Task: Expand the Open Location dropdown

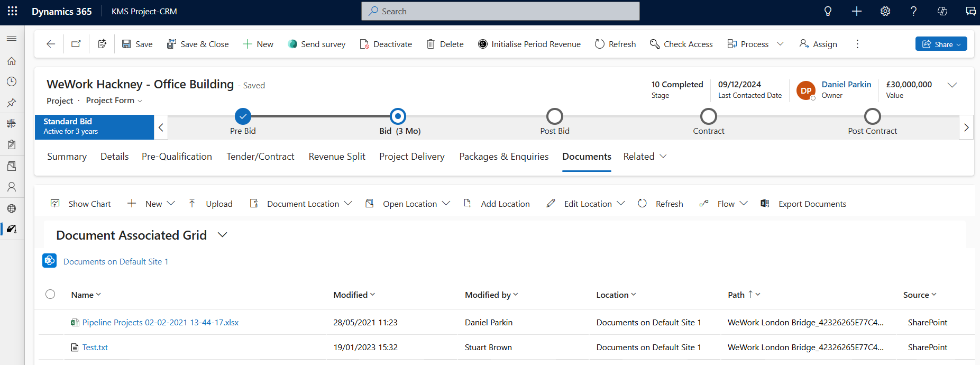Action: 446,204
